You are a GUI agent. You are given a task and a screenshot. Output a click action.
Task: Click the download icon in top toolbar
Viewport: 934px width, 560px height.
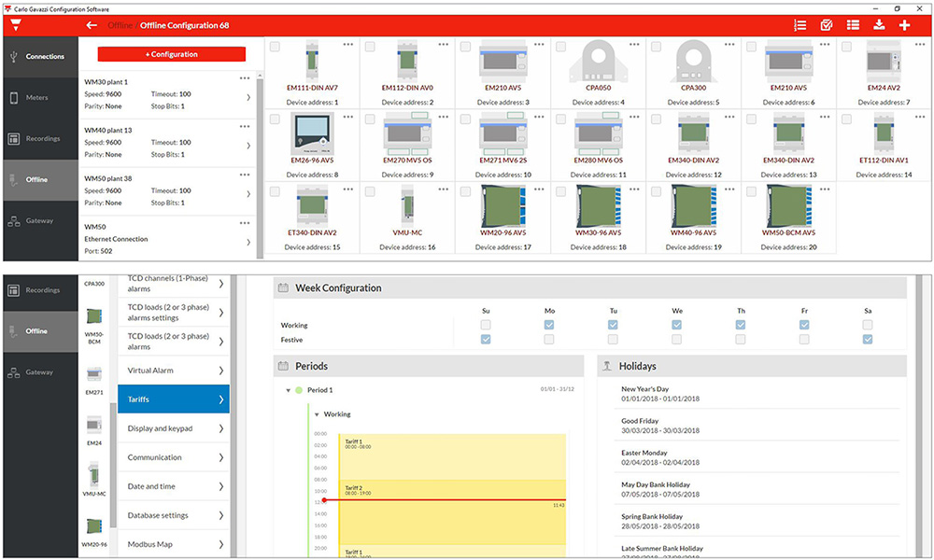tap(879, 25)
